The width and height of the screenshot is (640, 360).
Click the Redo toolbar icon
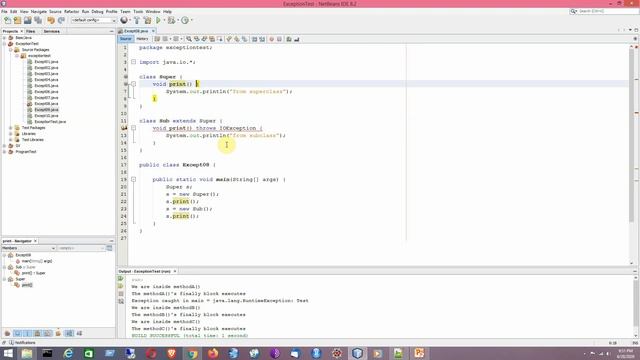coord(61,20)
